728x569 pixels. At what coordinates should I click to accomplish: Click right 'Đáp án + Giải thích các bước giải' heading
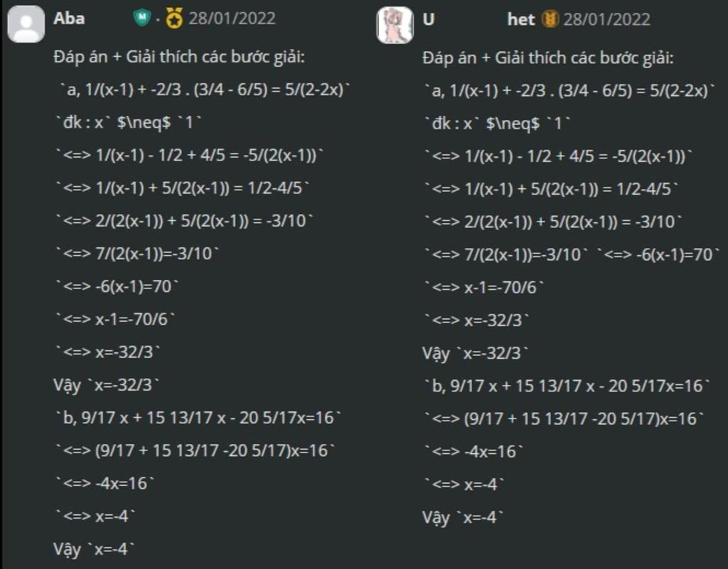click(547, 58)
